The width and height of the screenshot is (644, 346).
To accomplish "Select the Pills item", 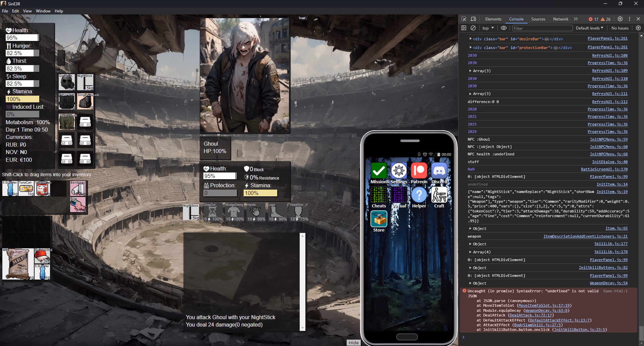I will pos(78,205).
